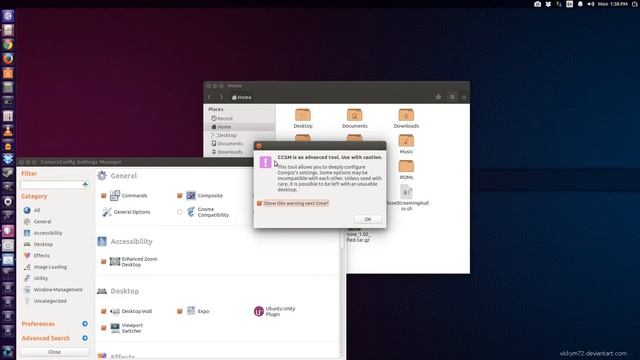The image size is (640, 360).
Task: Open the Expo plugin icon
Action: coord(191,311)
